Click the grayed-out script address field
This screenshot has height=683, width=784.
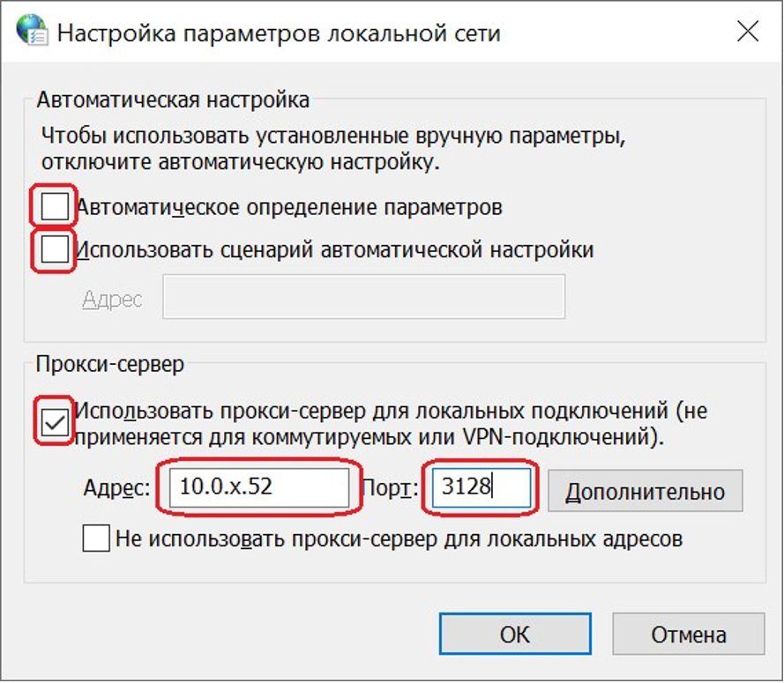coord(363,298)
